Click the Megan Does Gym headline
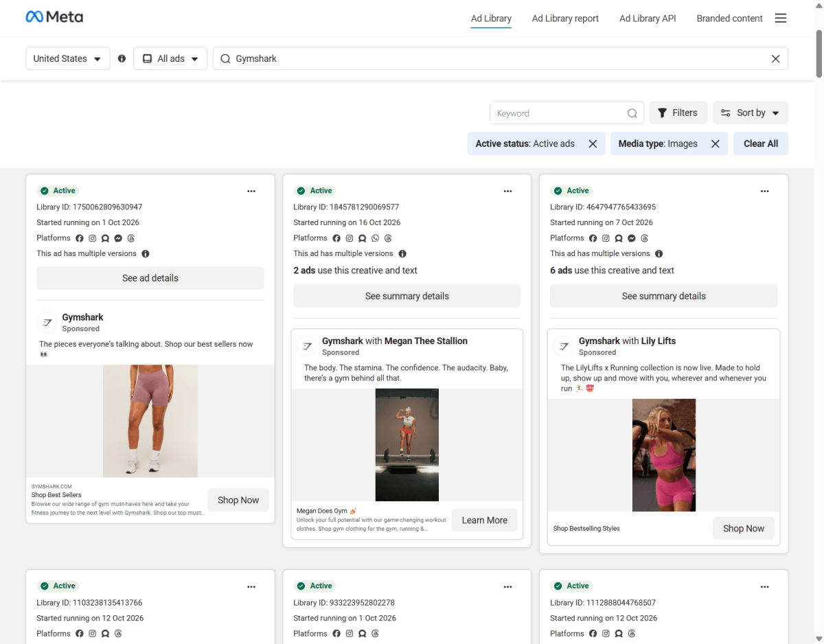This screenshot has height=644, width=824. click(x=327, y=511)
